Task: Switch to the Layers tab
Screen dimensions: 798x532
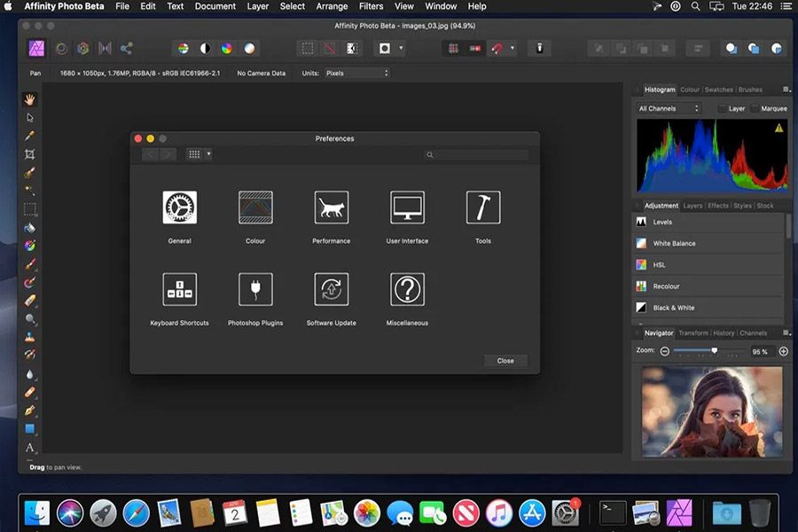Action: coord(692,206)
